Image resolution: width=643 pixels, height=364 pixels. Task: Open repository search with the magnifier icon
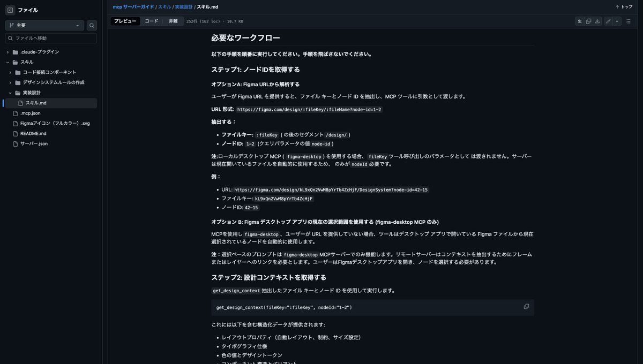[91, 25]
